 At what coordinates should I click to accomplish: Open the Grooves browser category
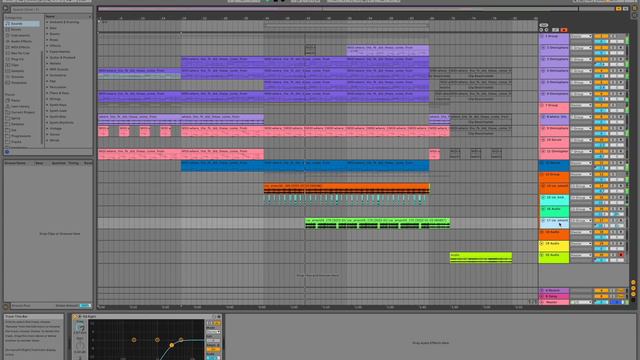(17, 77)
